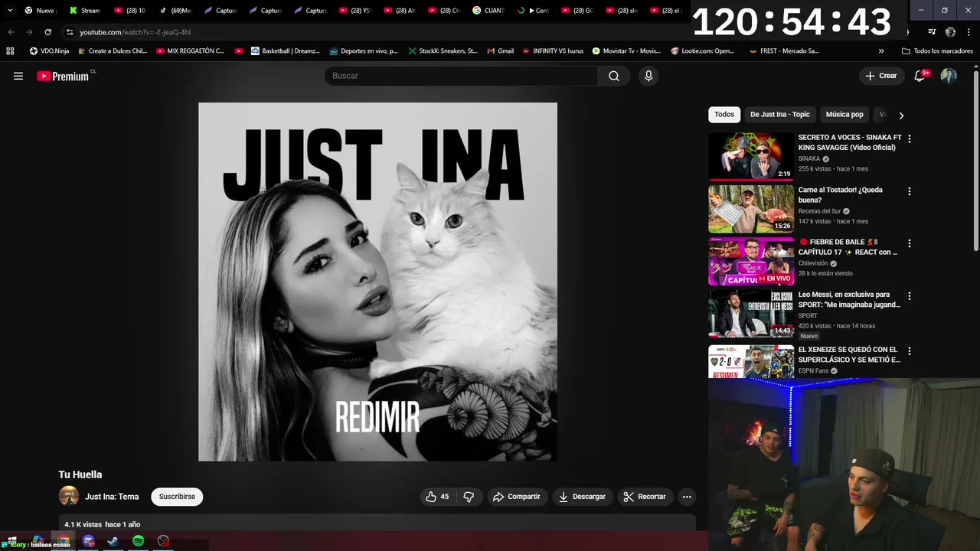Open OBS Studio from the taskbar

coord(163,541)
